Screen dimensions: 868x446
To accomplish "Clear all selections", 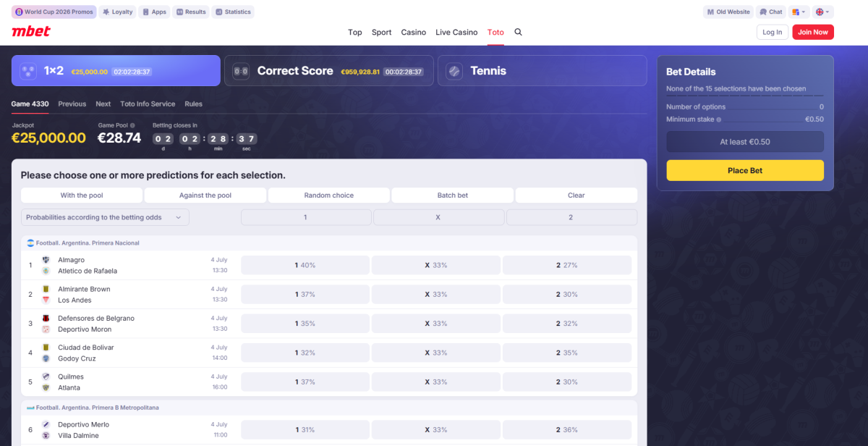I will tap(576, 195).
